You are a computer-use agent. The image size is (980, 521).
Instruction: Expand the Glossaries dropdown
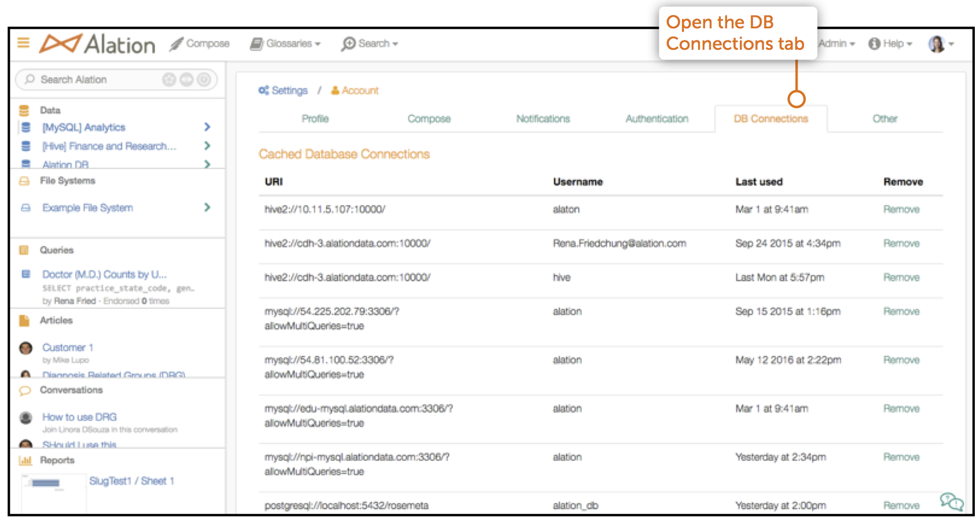(285, 44)
